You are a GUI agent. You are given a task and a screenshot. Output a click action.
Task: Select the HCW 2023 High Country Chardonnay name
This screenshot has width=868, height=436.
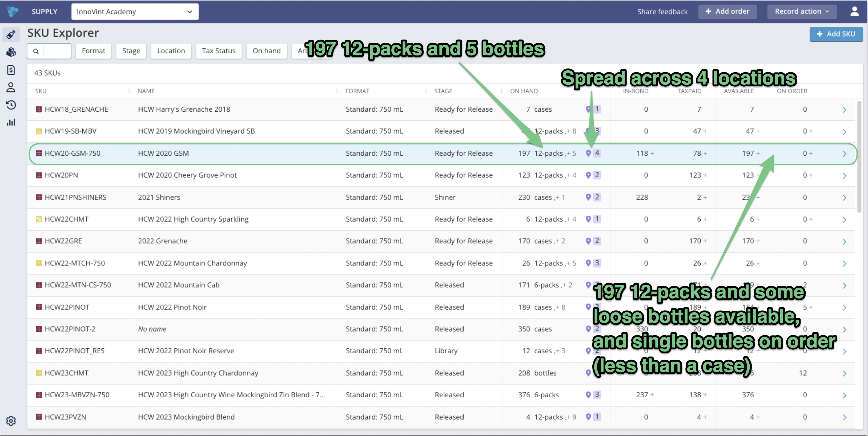point(198,373)
